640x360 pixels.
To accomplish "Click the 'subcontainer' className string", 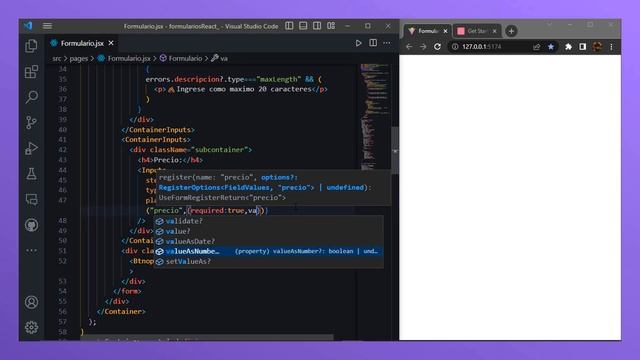I will tap(220, 150).
